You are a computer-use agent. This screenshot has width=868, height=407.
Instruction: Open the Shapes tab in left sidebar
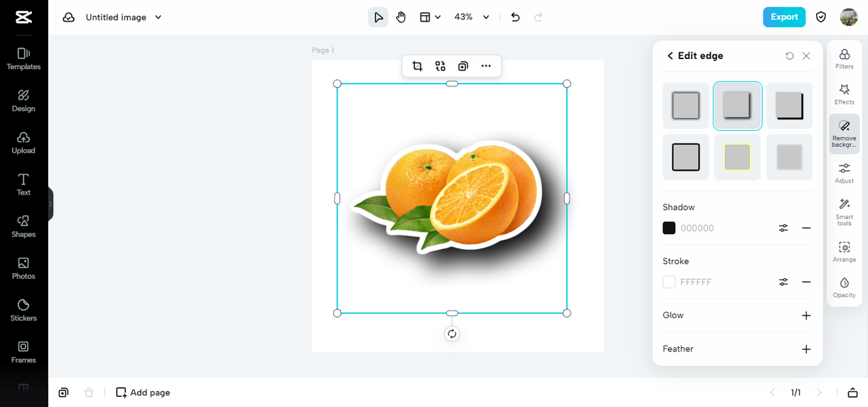coord(24,227)
